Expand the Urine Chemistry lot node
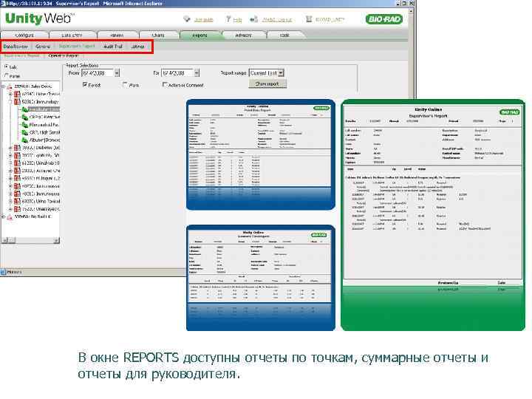Image resolution: width=532 pixels, height=399 pixels. [10, 94]
